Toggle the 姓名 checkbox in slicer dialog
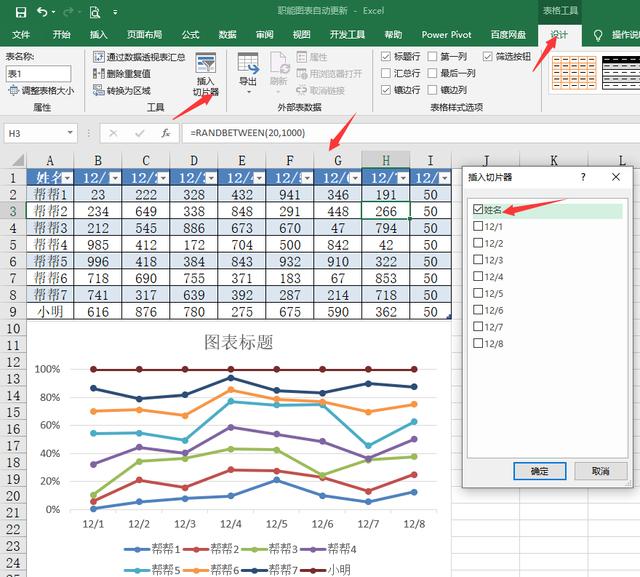 click(478, 210)
